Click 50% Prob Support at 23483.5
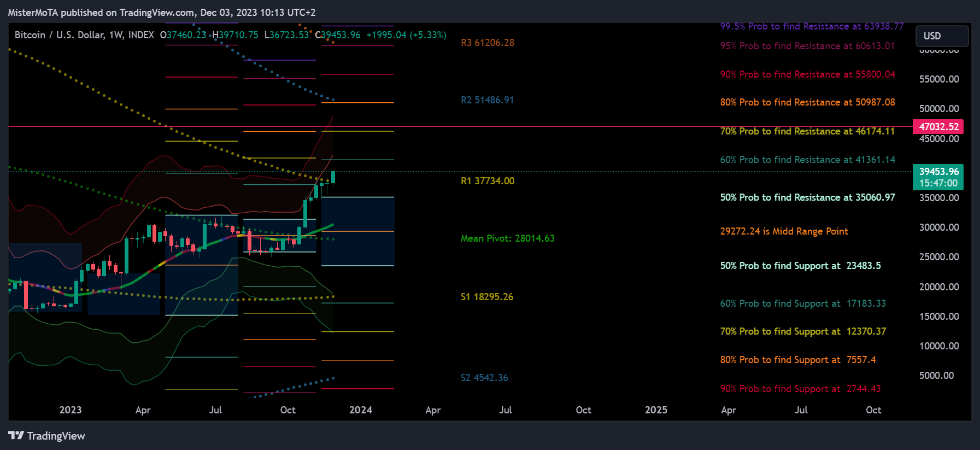Viewport: 980px width, 450px height. [801, 266]
